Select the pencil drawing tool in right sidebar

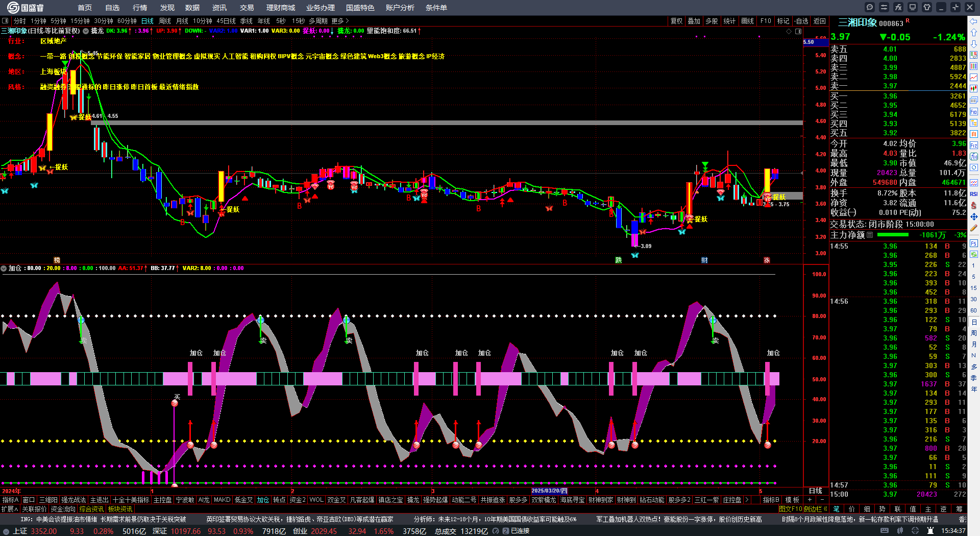pos(974,228)
